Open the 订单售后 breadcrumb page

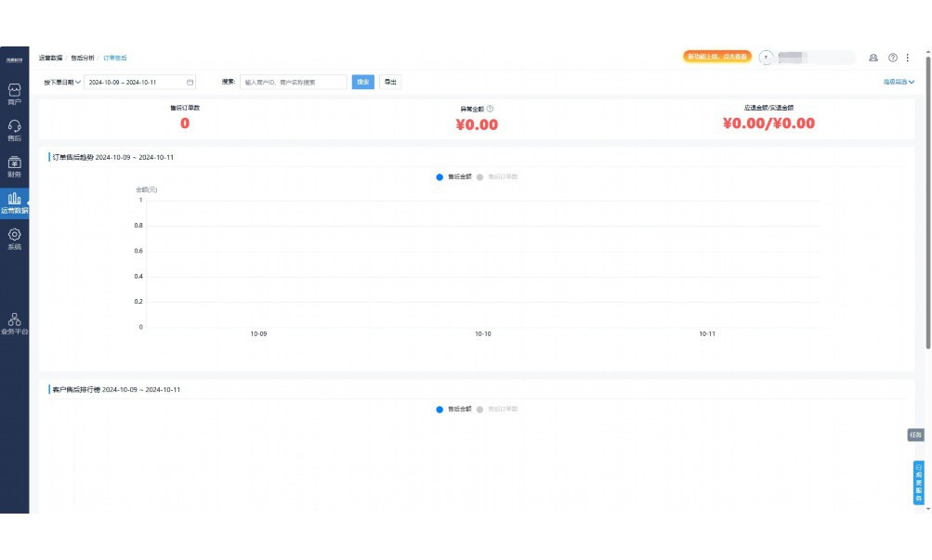pyautogui.click(x=115, y=58)
